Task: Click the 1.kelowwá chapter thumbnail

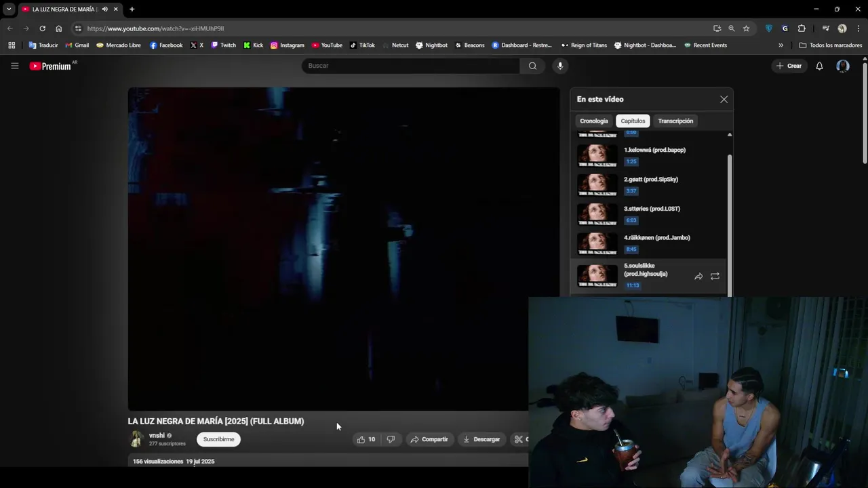Action: coord(597,155)
